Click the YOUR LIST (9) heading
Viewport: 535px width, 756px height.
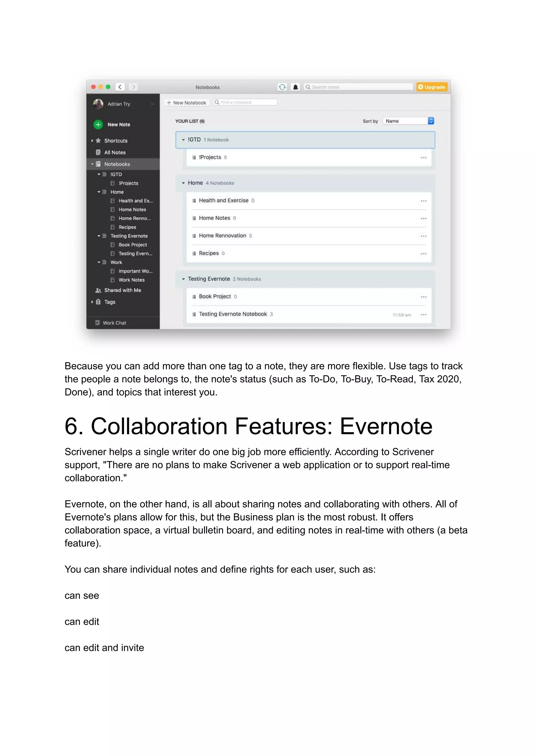click(190, 121)
